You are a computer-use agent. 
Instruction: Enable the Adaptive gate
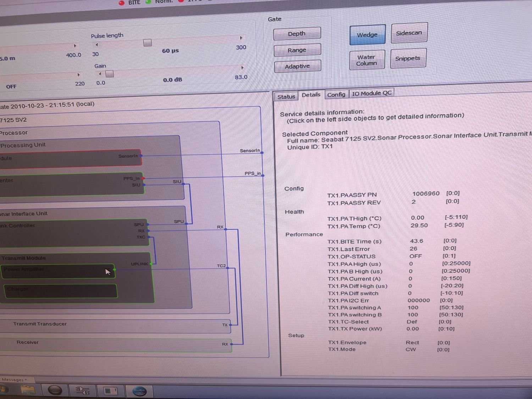[298, 66]
